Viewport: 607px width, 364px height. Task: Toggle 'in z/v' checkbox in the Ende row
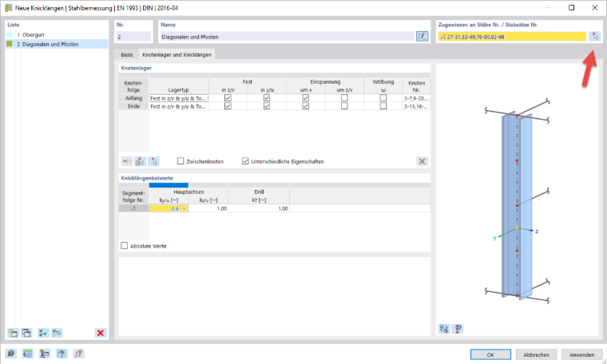(228, 106)
